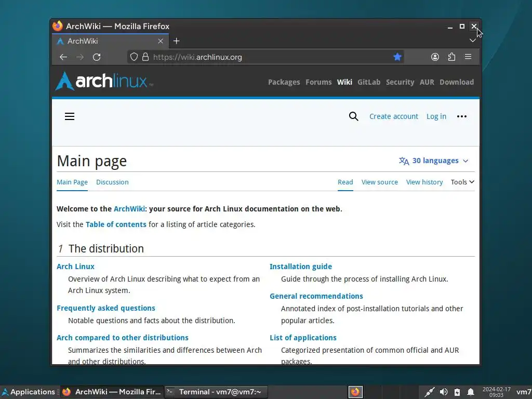Open the notification bell icon

(471, 392)
